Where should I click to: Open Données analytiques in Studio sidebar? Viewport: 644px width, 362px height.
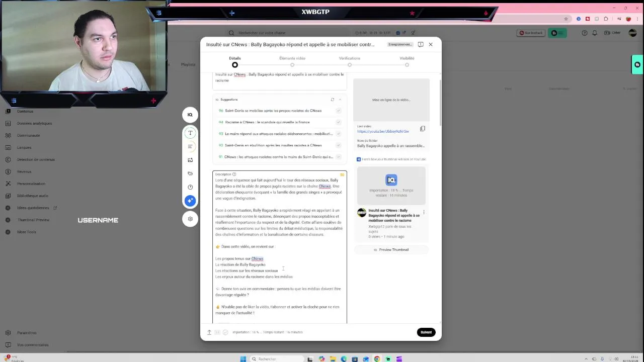[x=34, y=123]
